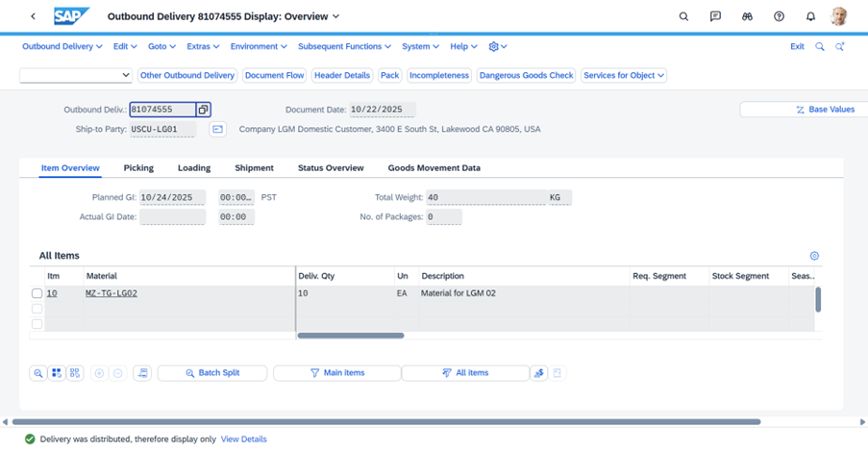Expand Services for Object dropdown
The image size is (868, 451).
click(x=623, y=75)
